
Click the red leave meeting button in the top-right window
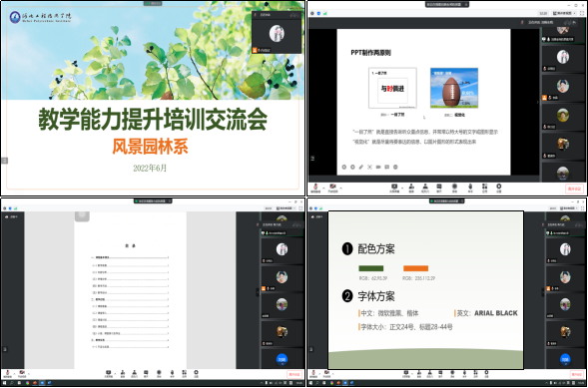[x=574, y=189]
